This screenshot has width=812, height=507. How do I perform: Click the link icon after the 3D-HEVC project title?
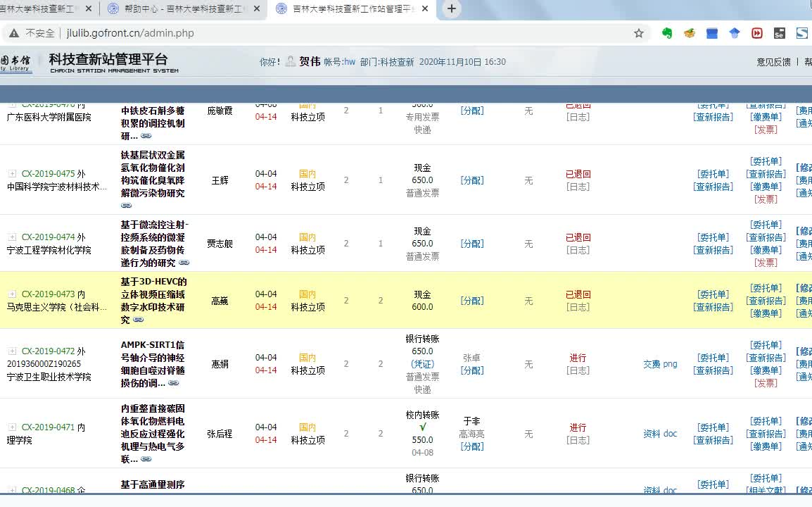[138, 319]
